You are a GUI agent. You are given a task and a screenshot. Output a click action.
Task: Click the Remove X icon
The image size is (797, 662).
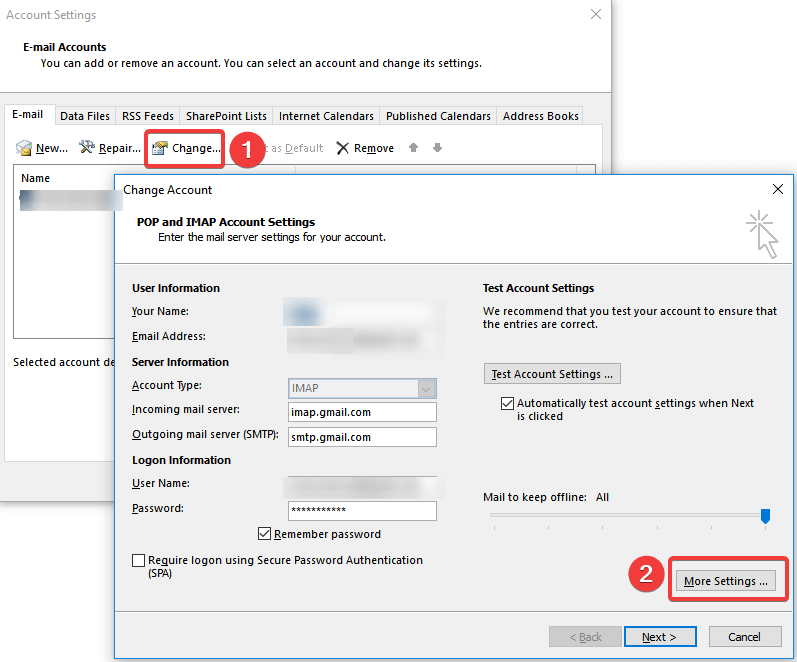click(x=343, y=148)
